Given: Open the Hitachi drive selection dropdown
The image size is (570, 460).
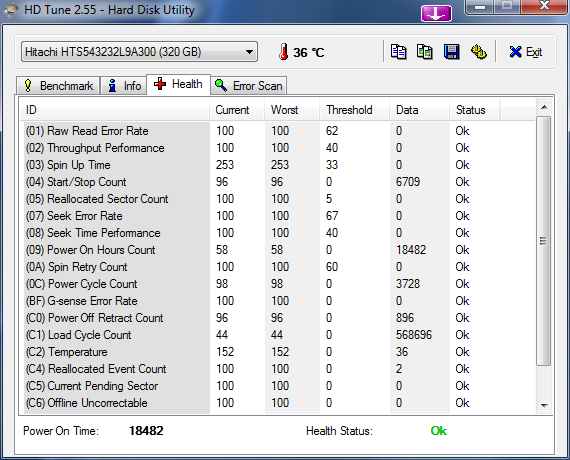Looking at the screenshot, I should tap(139, 52).
